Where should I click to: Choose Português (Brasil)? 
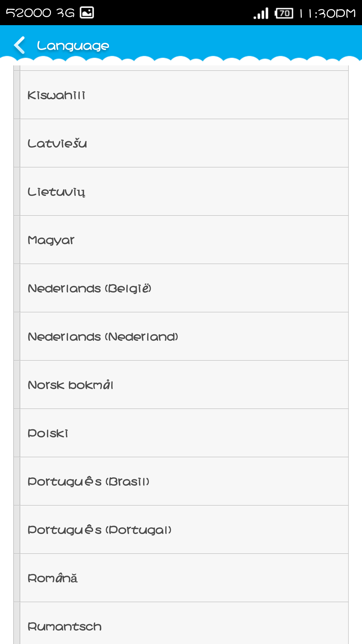(184, 482)
